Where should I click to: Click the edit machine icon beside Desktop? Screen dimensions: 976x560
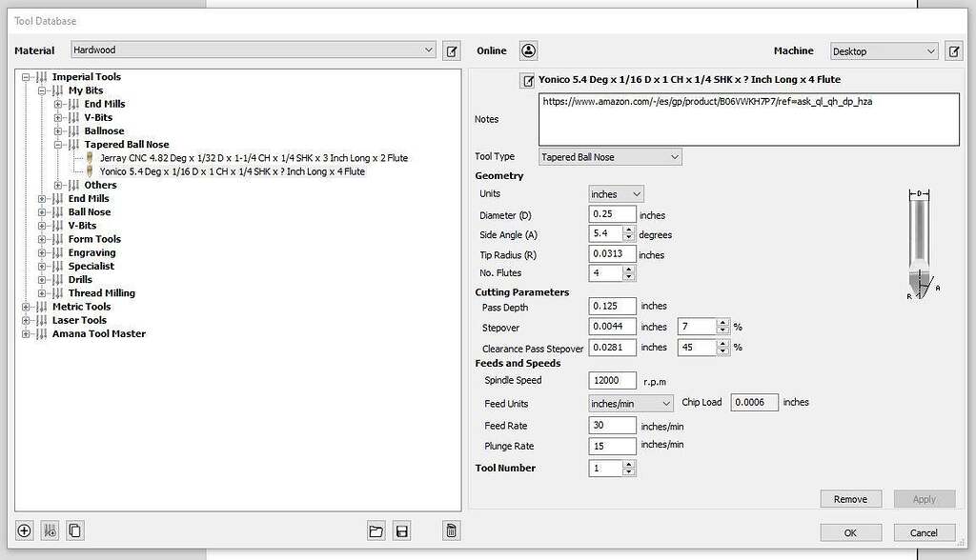tap(952, 51)
